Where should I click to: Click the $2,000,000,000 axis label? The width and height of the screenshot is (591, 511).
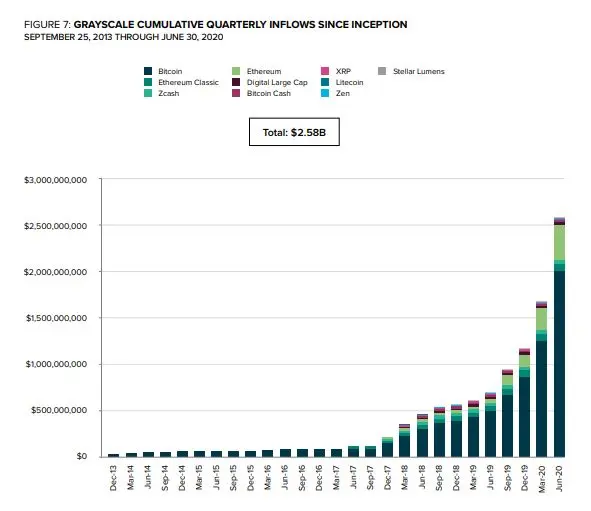pyautogui.click(x=55, y=272)
